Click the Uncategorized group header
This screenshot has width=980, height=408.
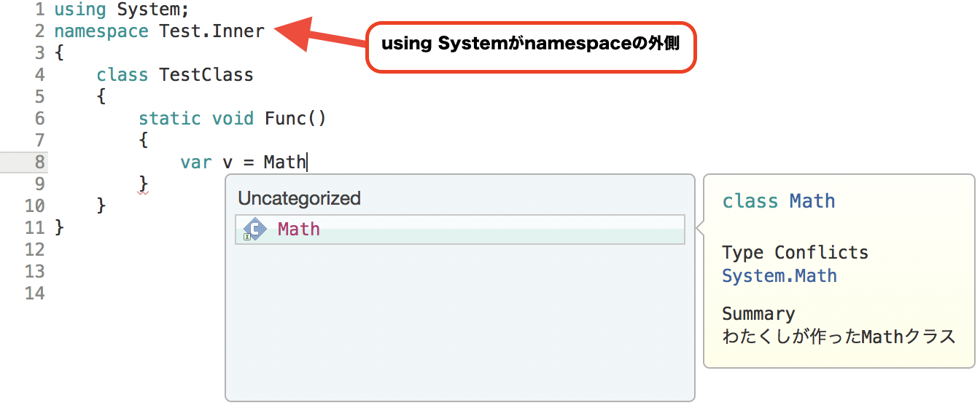tap(299, 198)
